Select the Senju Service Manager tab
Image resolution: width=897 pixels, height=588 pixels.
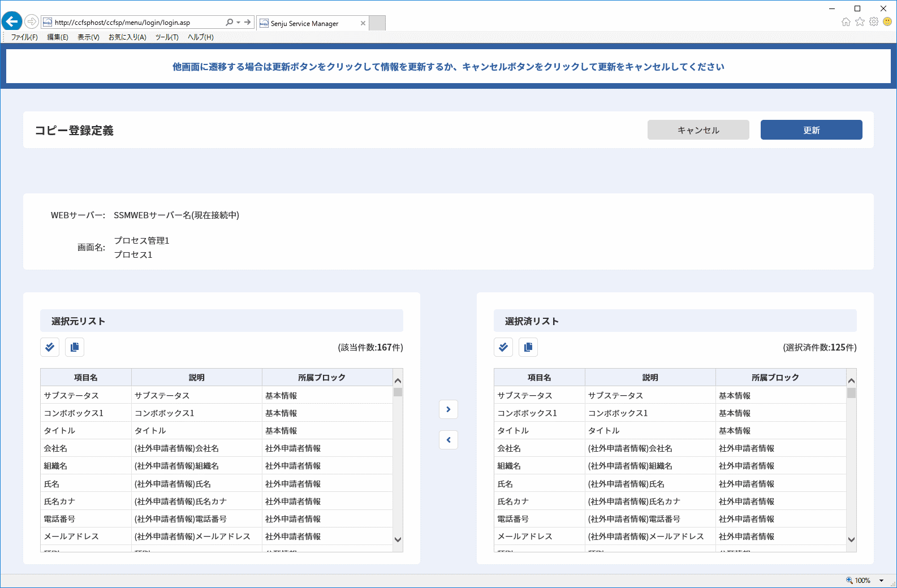(312, 23)
